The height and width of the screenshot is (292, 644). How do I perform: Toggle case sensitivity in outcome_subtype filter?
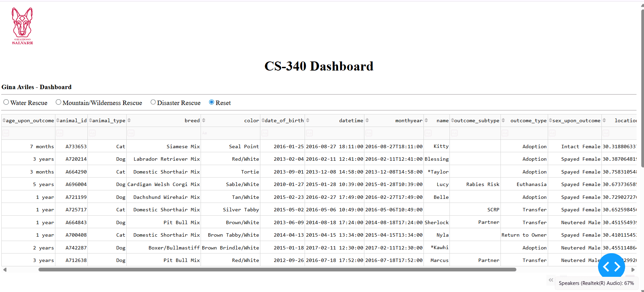(454, 133)
